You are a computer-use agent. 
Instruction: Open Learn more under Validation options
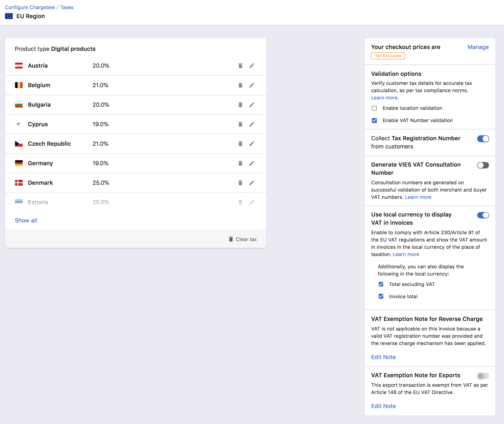point(385,98)
